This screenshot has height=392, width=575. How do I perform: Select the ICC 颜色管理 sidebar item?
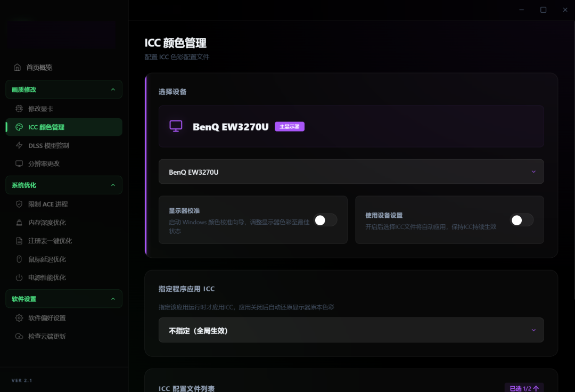(x=64, y=127)
